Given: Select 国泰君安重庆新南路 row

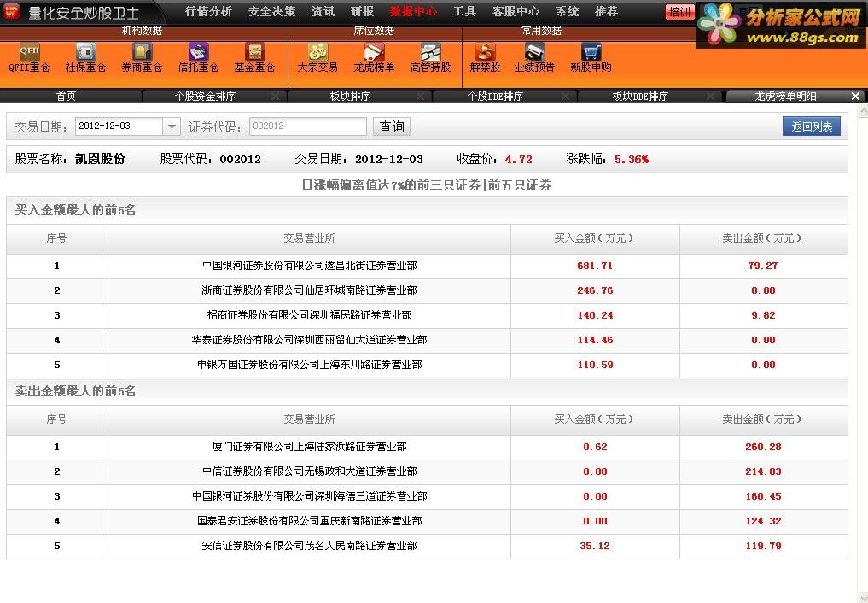Looking at the screenshot, I should [x=427, y=521].
